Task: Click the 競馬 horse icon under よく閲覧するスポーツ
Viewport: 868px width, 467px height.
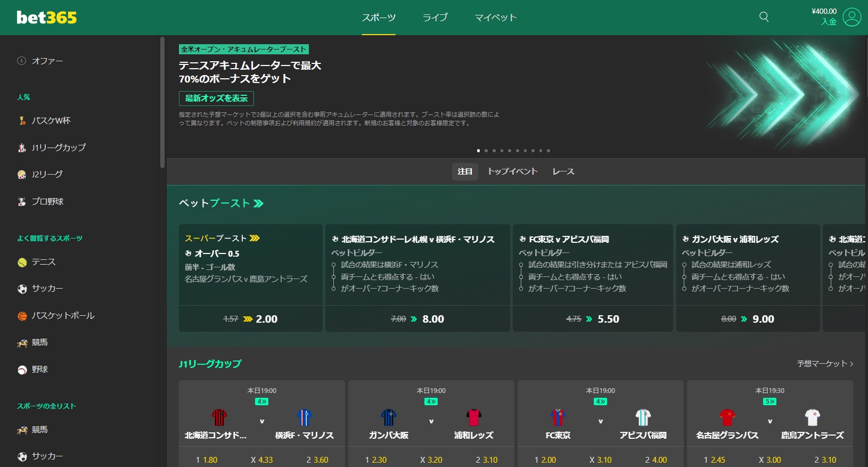Action: click(22, 342)
